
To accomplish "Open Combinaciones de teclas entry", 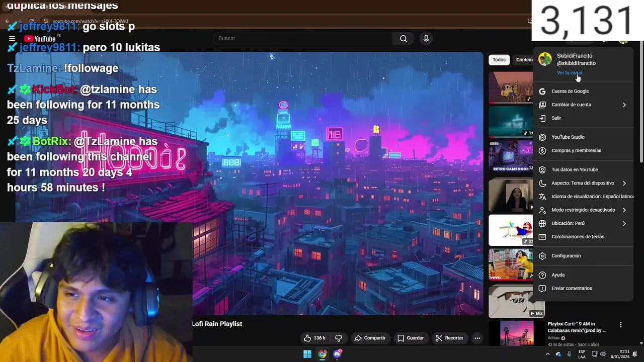I will pos(584,237).
